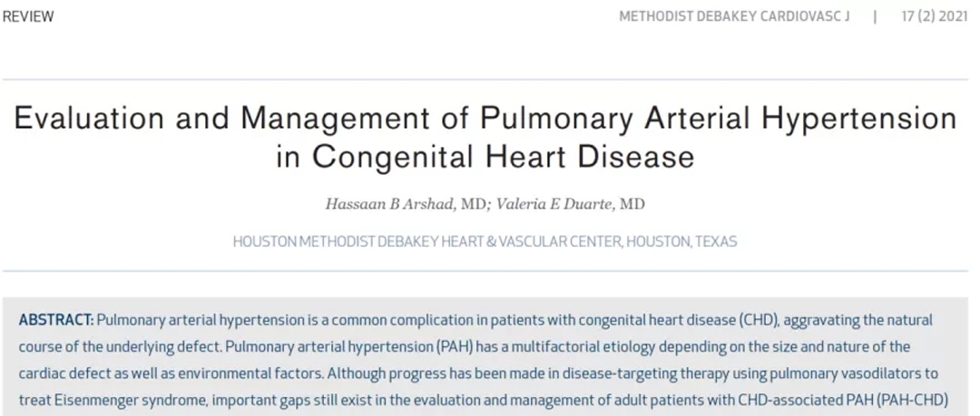Click 'in Congenital Heart Disease' title line

click(485, 156)
